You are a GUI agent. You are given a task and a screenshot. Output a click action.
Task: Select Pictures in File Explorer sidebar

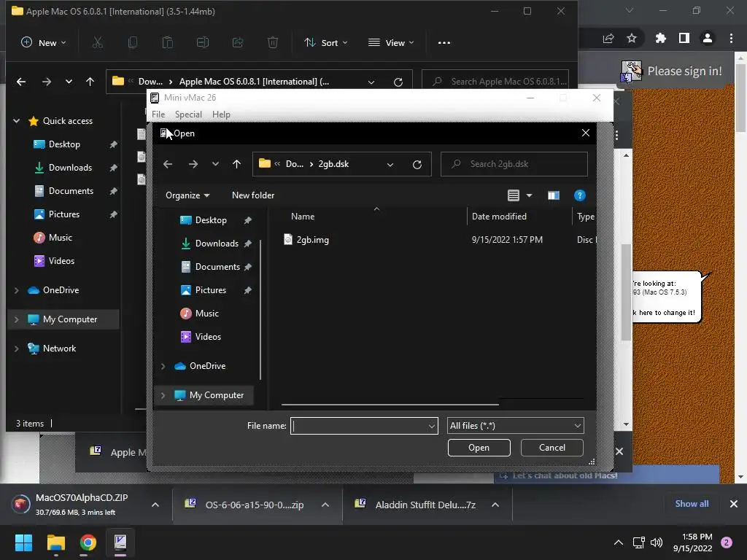pyautogui.click(x=63, y=214)
